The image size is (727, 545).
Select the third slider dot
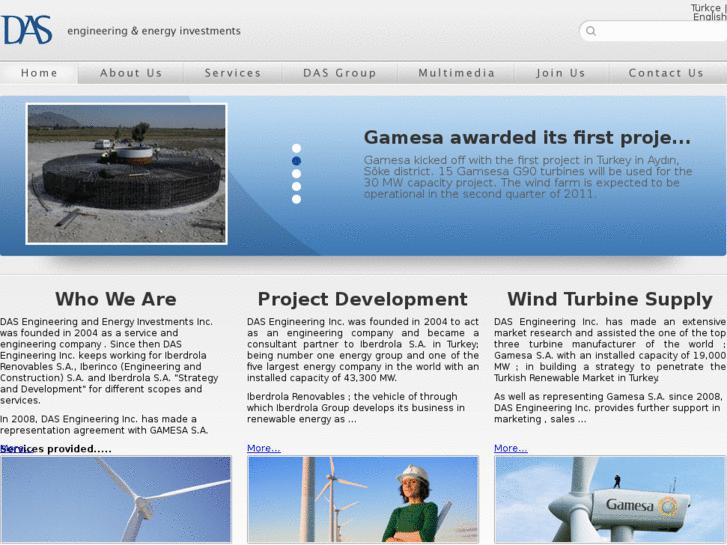(296, 173)
